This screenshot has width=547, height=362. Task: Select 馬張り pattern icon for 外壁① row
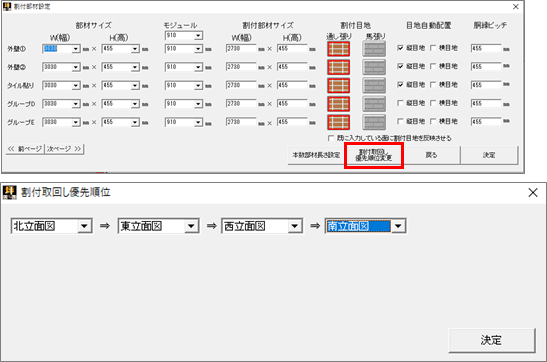pyautogui.click(x=374, y=49)
